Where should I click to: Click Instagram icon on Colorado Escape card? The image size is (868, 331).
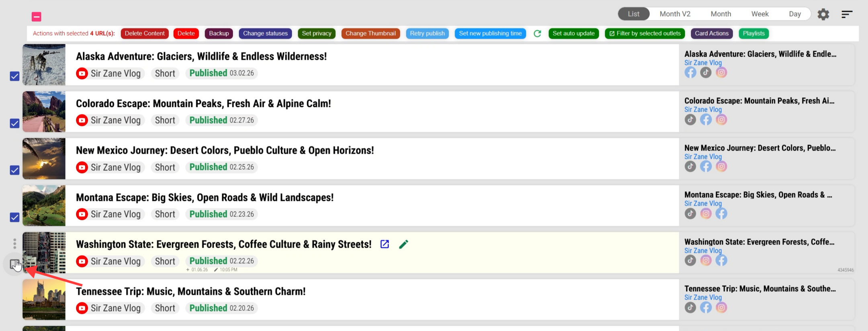click(x=721, y=119)
